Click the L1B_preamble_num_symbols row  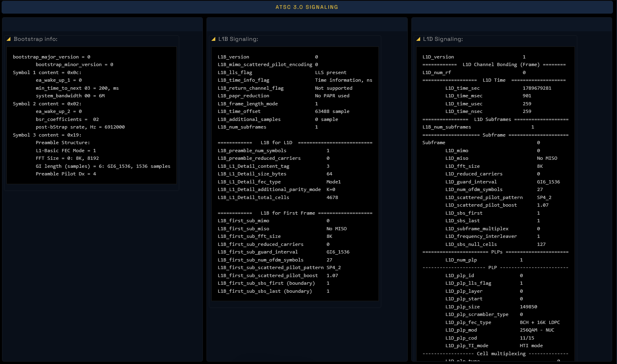274,151
